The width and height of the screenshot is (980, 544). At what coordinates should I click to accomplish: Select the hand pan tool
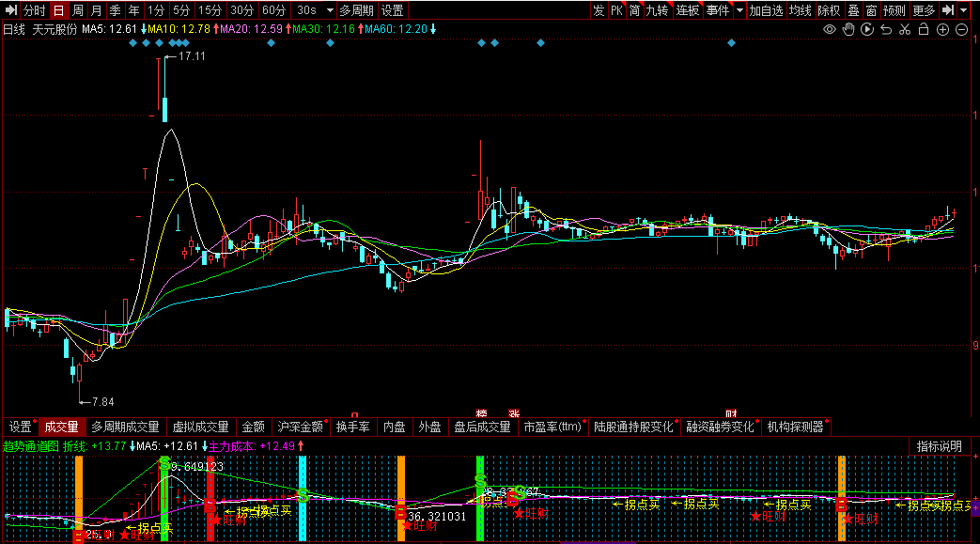point(848,29)
